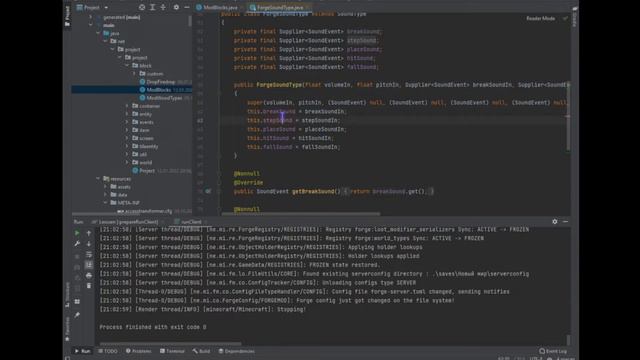
Task: Expand the custom package
Action: click(134, 73)
